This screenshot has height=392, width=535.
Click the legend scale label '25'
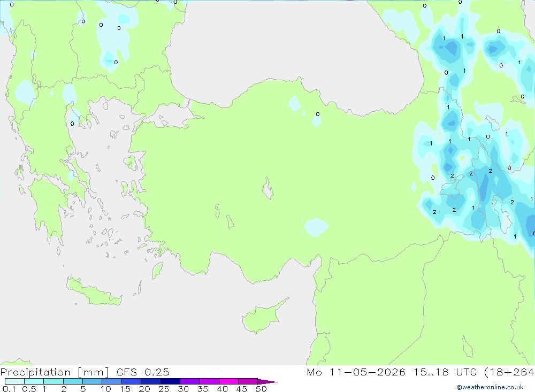164,389
